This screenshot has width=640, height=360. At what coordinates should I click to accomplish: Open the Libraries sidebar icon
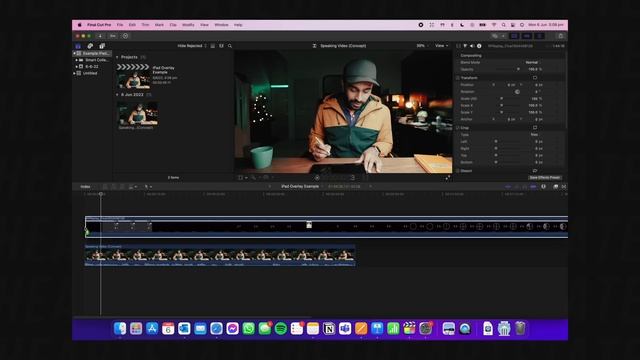coord(78,46)
